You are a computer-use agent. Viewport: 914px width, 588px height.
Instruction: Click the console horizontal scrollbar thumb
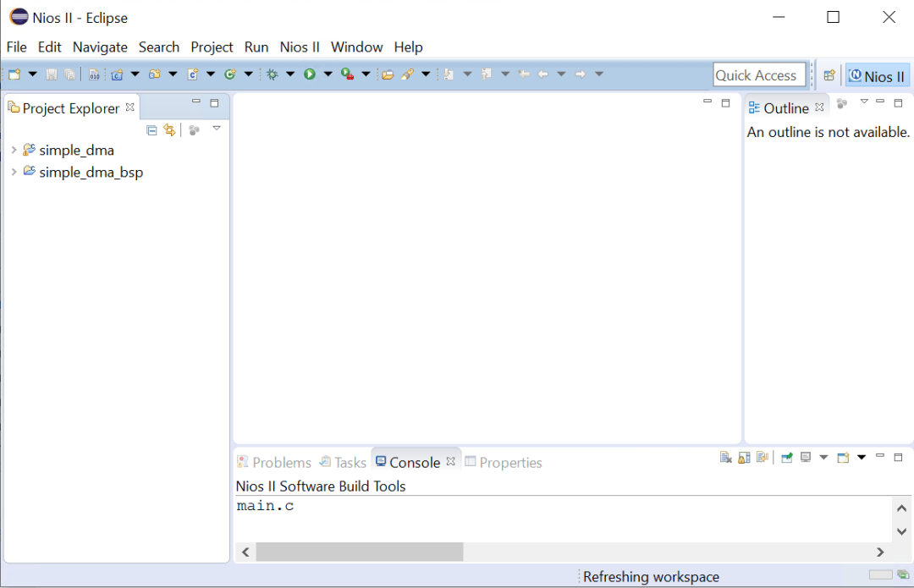coord(360,552)
